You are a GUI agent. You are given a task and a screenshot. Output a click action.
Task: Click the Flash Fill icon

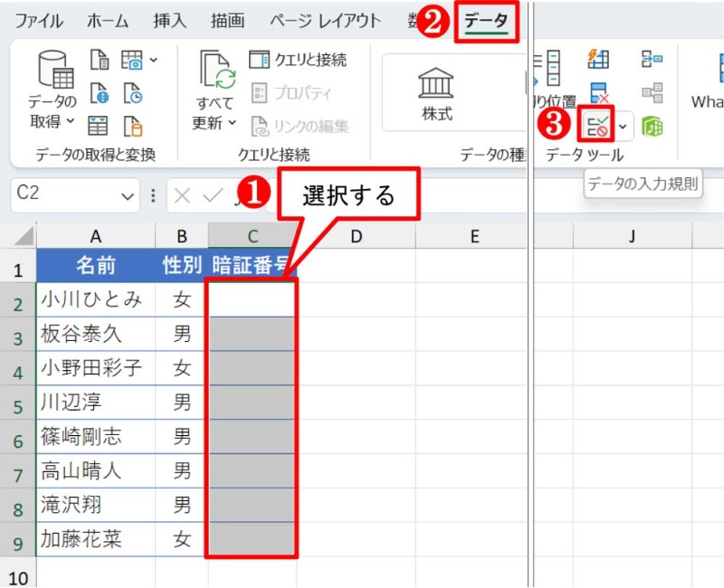[x=598, y=60]
